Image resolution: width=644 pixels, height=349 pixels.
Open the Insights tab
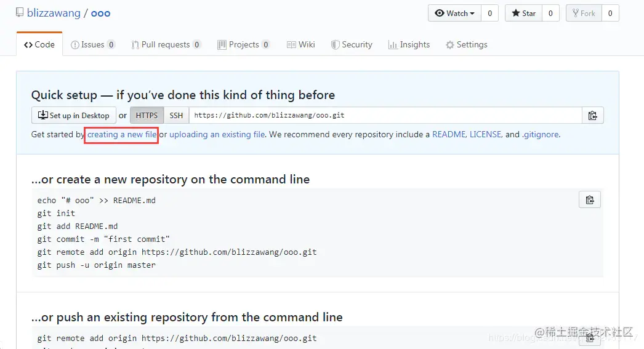click(x=409, y=44)
